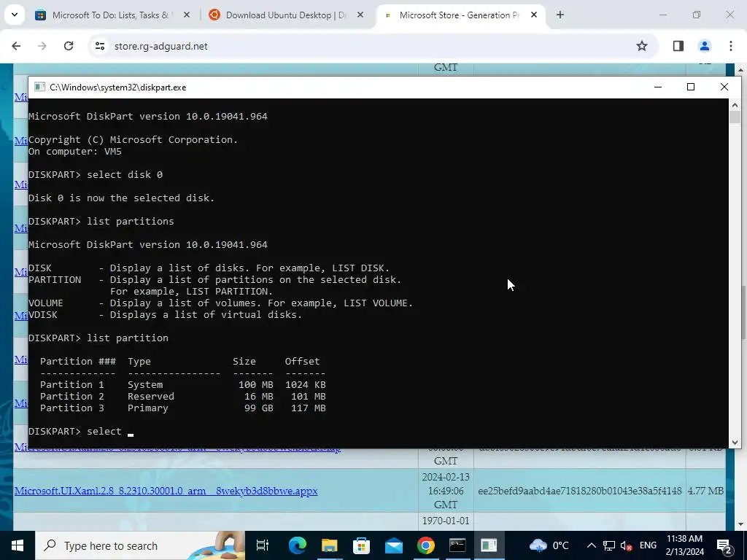
Task: Open Command Prompt taskbar icon
Action: [x=457, y=545]
